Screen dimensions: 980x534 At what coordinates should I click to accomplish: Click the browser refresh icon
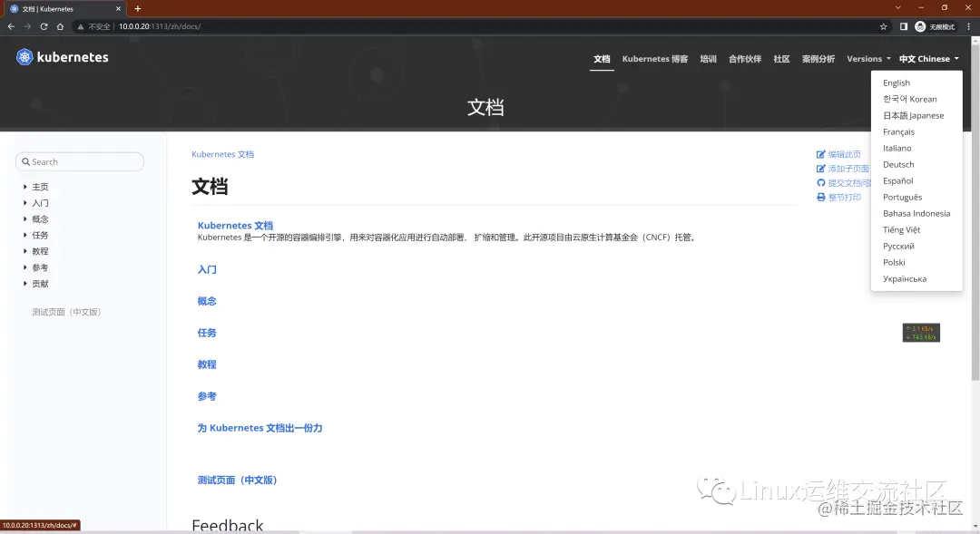44,26
